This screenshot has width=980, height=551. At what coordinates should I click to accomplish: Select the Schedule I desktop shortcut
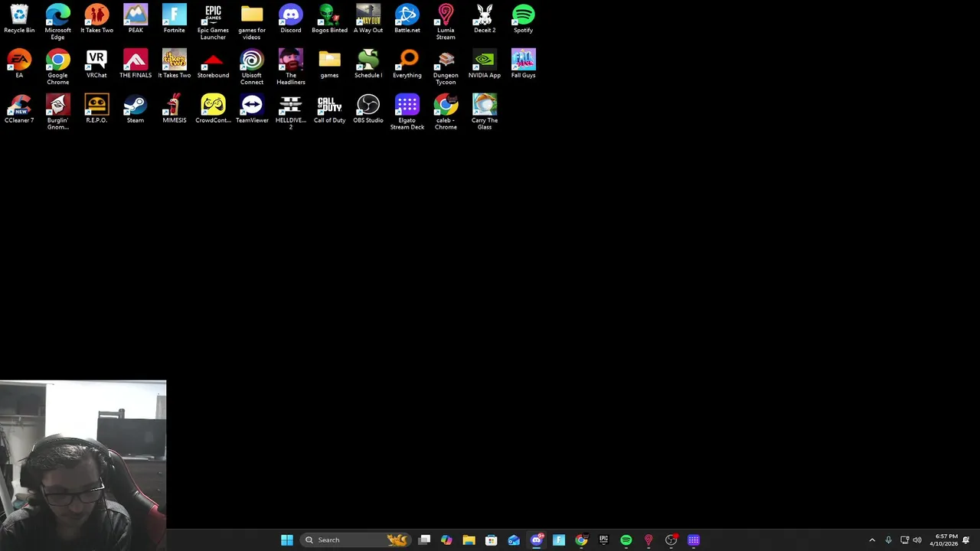coord(368,64)
